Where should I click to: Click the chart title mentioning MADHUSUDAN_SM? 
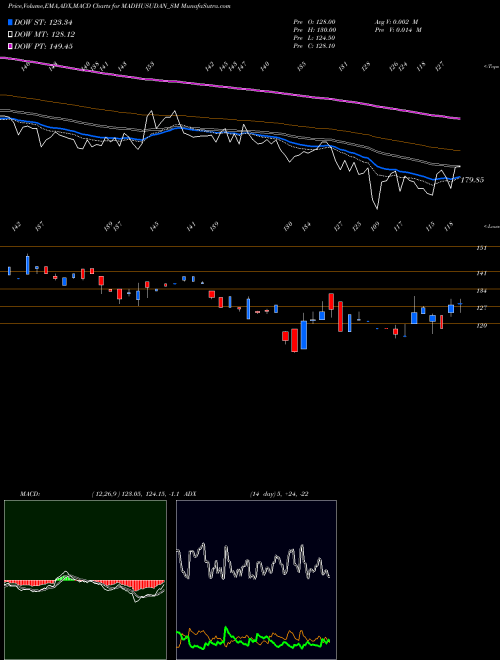[x=119, y=6]
